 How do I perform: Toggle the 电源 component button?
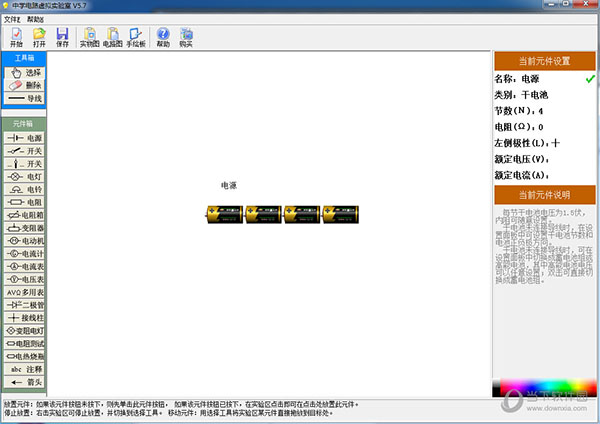point(24,137)
